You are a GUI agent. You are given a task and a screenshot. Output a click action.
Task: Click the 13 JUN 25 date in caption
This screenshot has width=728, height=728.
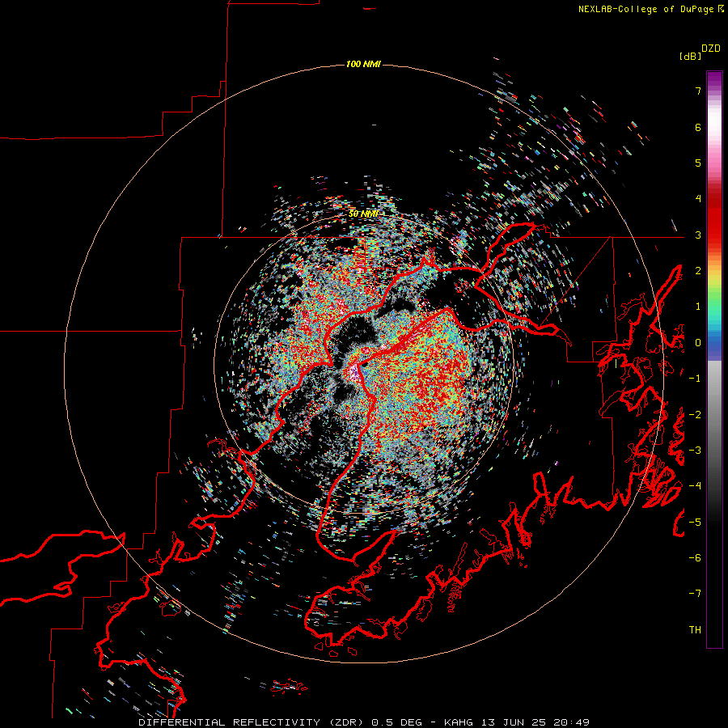(x=514, y=722)
